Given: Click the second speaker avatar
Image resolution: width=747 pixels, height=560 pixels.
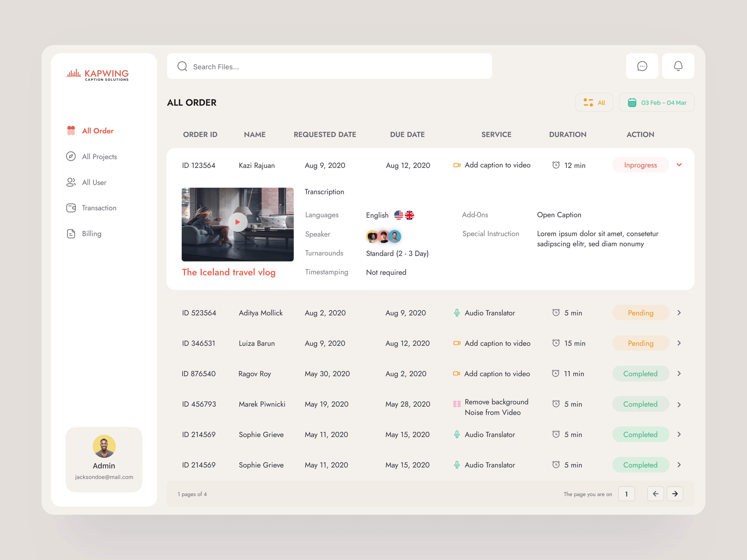Looking at the screenshot, I should [383, 237].
